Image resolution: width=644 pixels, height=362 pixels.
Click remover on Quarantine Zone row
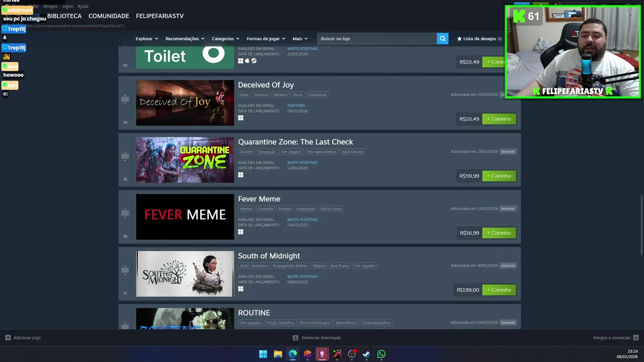(x=508, y=151)
